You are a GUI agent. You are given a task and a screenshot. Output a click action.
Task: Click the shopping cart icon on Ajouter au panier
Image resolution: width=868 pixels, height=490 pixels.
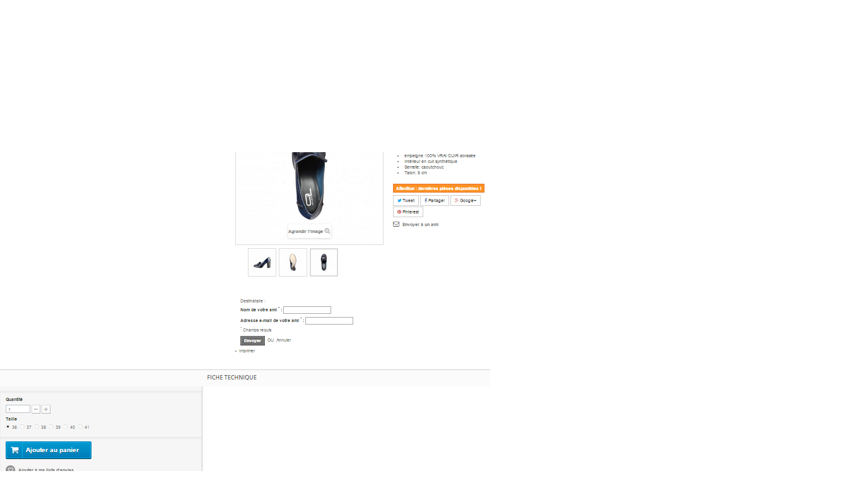coord(15,450)
